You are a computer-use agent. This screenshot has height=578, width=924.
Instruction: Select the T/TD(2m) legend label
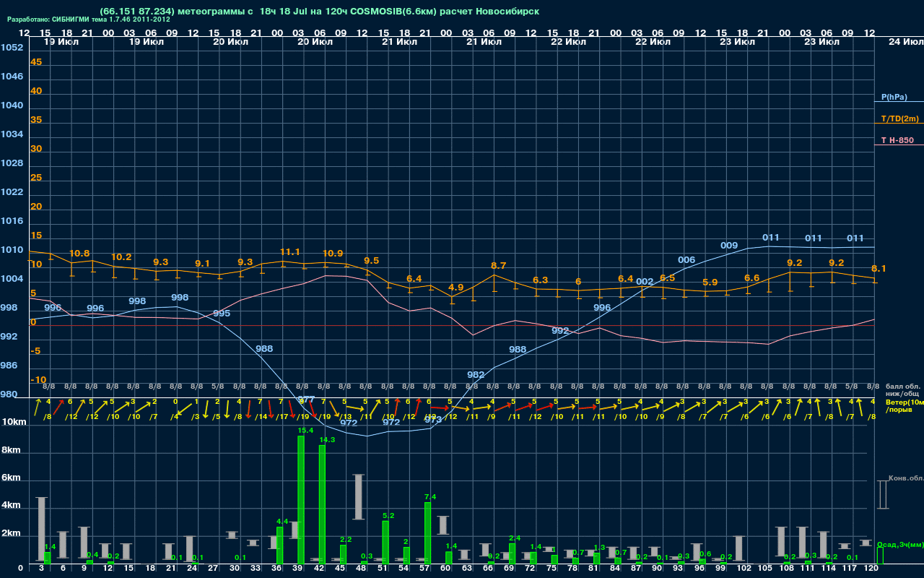(x=899, y=118)
